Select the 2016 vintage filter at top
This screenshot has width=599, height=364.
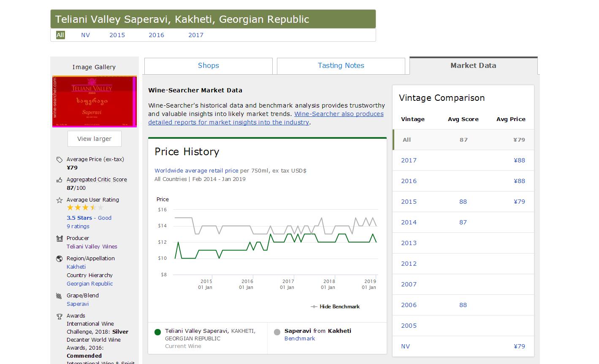(x=156, y=35)
